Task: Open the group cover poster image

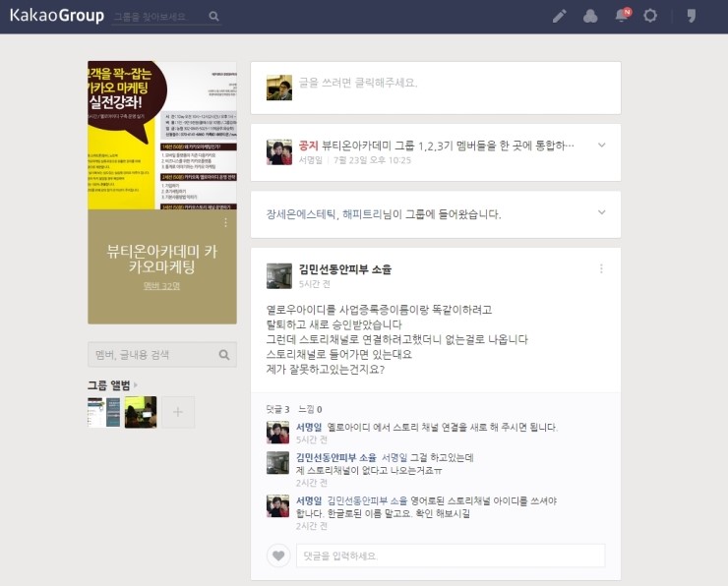Action: point(162,135)
